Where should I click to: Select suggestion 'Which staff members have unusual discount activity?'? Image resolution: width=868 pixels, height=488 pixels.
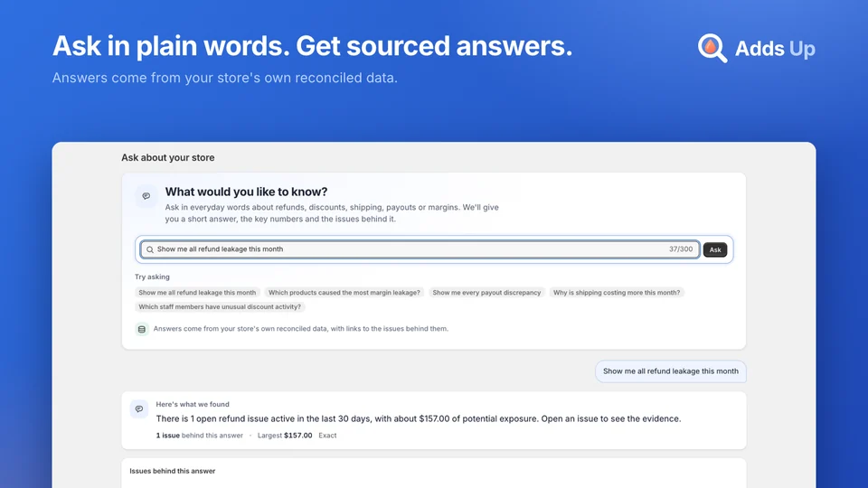[220, 307]
